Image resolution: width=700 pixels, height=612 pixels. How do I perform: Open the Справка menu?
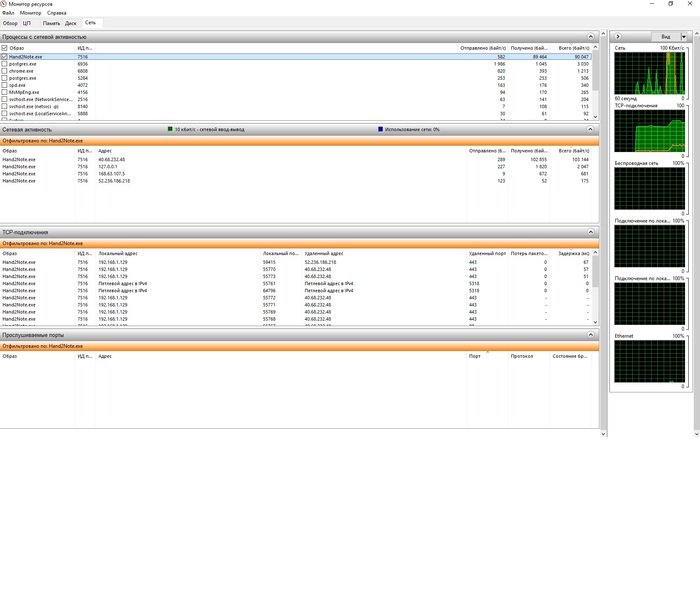(57, 13)
